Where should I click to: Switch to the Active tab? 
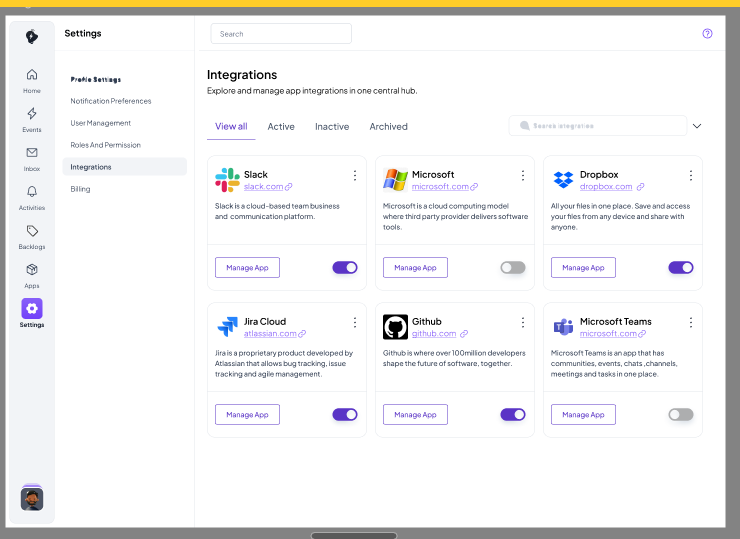click(281, 126)
